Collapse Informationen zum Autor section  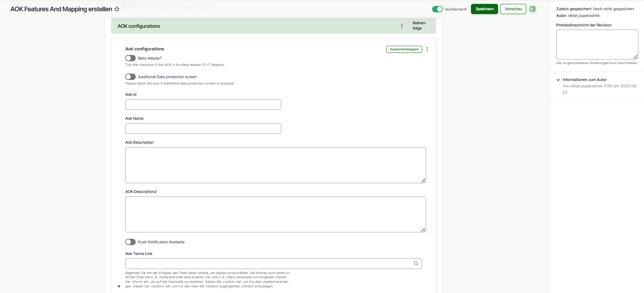click(558, 80)
